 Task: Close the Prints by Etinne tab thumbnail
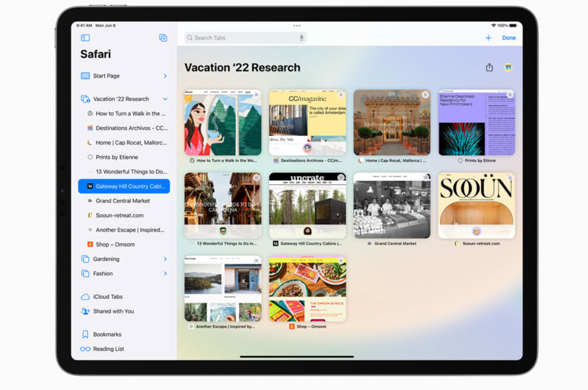coord(510,95)
